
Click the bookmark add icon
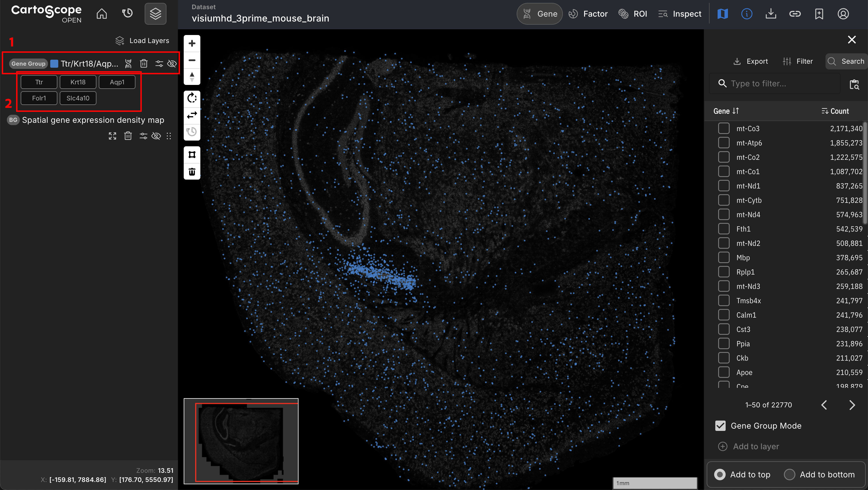819,14
